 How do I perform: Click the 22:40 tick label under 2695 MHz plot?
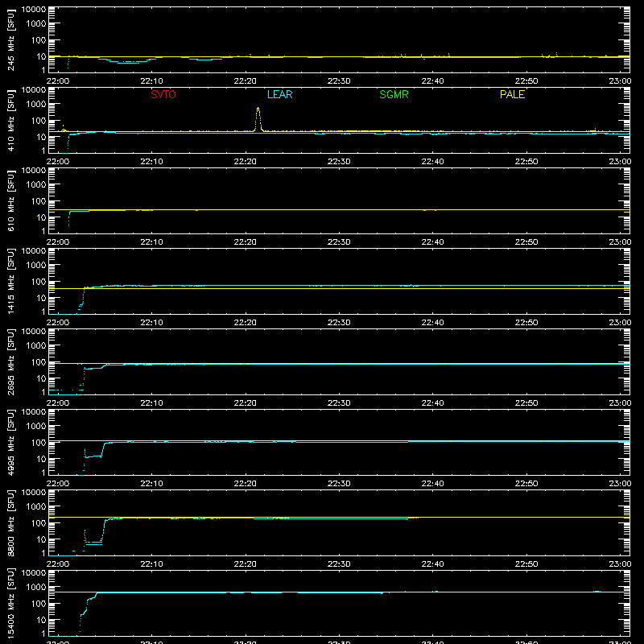(x=432, y=403)
